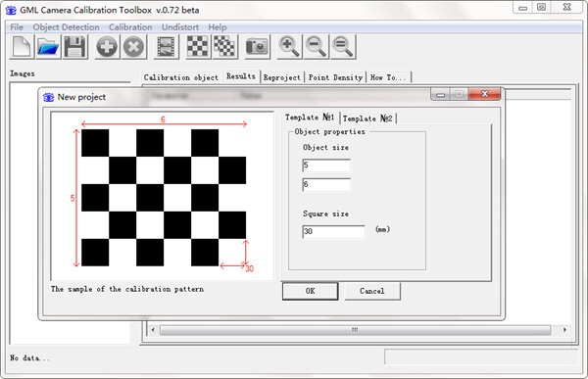588x379 pixels.
Task: Open the Undistort menu
Action: pyautogui.click(x=180, y=27)
